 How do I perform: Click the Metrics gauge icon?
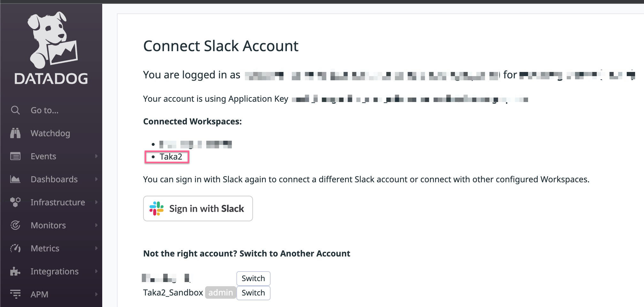coord(15,248)
